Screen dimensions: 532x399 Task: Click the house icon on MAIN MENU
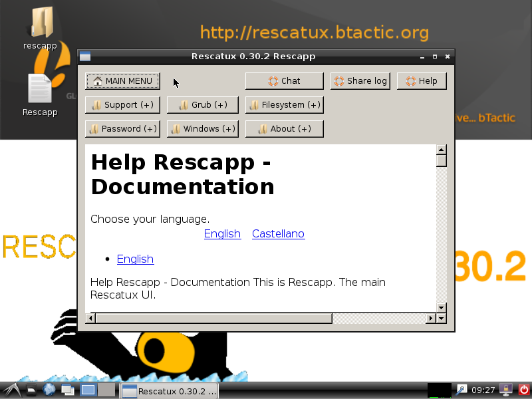(x=98, y=80)
